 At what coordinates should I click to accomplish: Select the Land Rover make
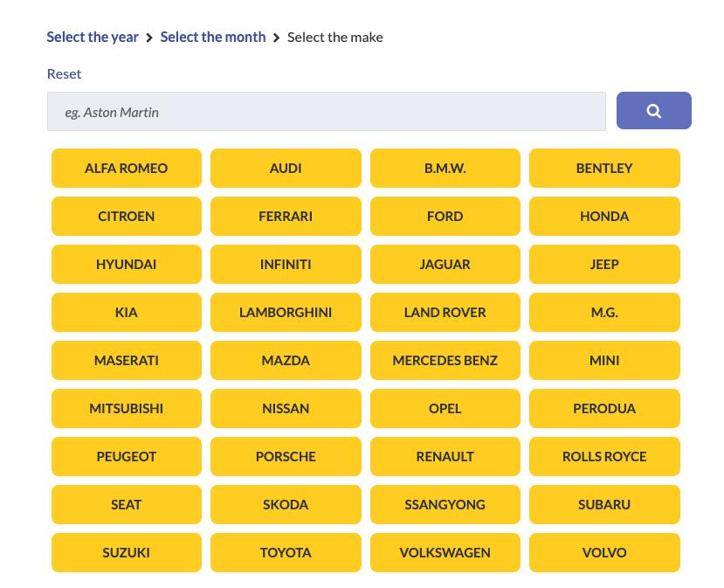pos(445,312)
